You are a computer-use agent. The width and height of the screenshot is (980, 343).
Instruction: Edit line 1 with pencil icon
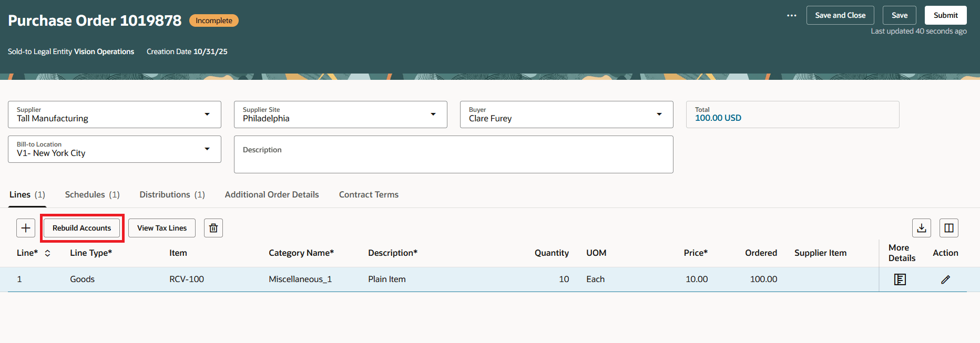click(945, 279)
